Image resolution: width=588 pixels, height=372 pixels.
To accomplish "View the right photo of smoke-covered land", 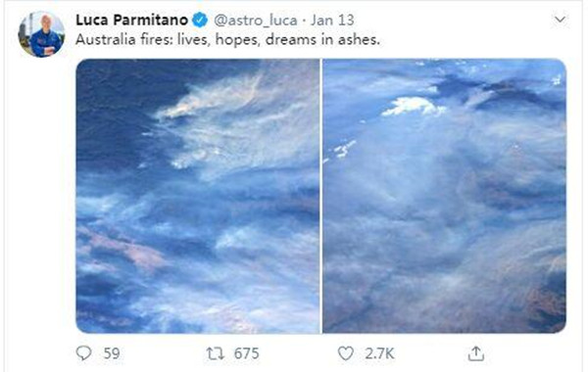I will click(444, 196).
